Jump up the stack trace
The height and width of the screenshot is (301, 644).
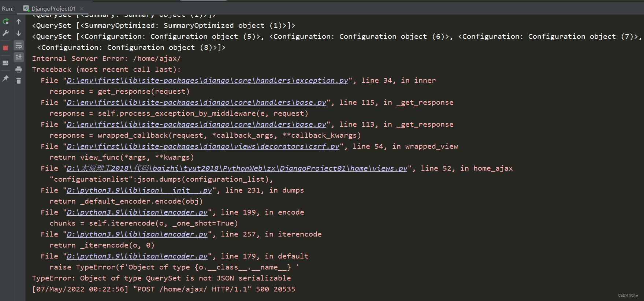19,22
